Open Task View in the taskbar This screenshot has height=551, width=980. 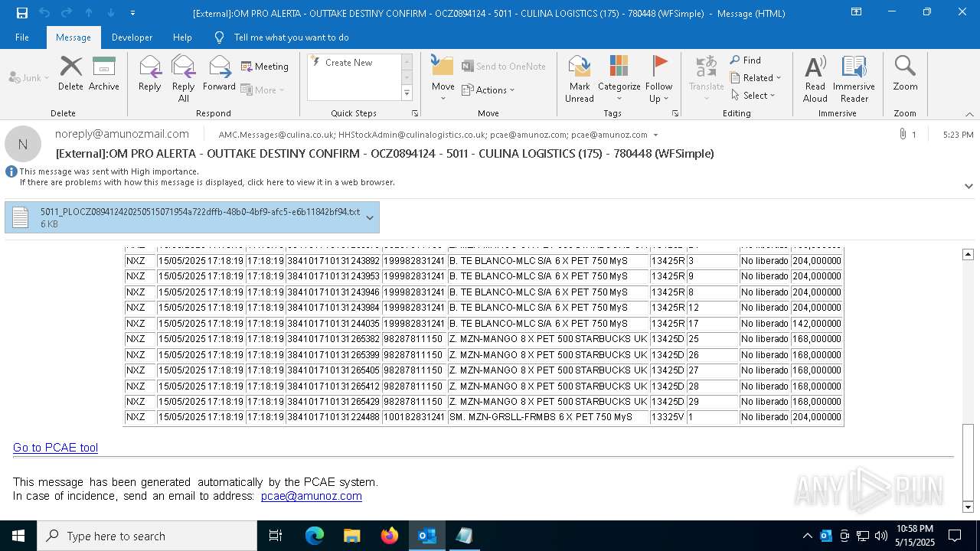pyautogui.click(x=276, y=536)
